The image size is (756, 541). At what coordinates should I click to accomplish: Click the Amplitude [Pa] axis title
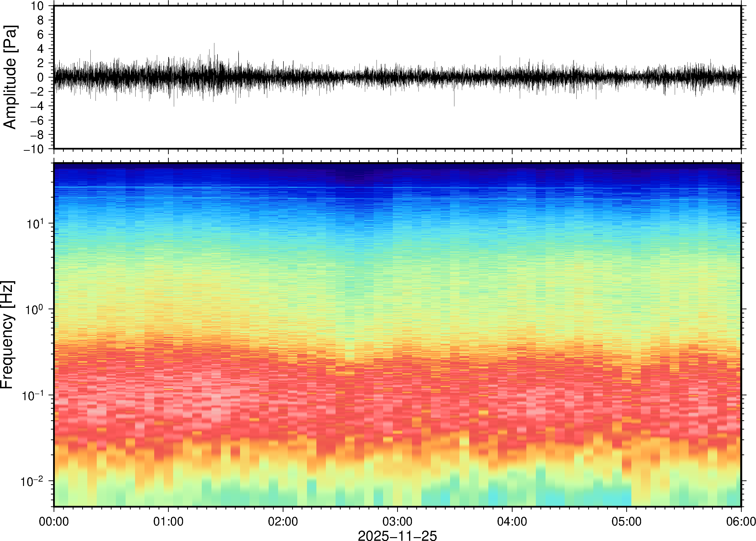pyautogui.click(x=10, y=77)
